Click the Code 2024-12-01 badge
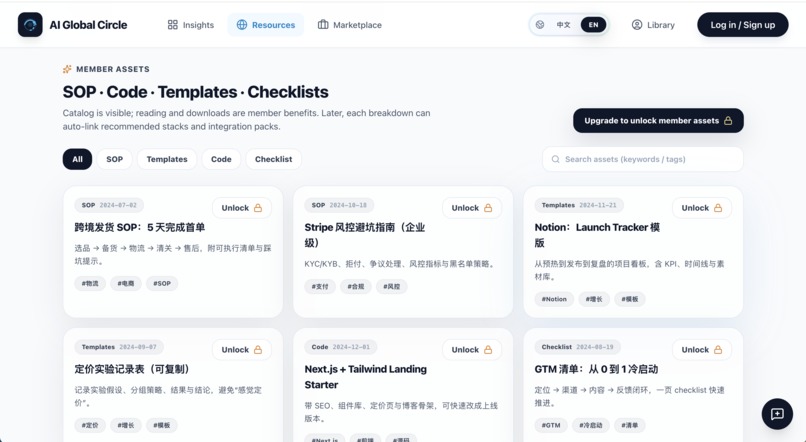 click(x=340, y=347)
